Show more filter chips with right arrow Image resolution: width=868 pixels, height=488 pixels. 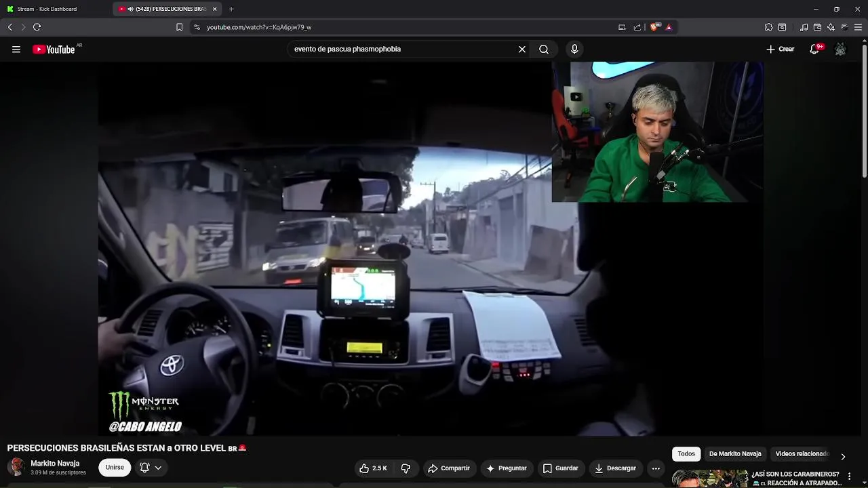pos(843,456)
